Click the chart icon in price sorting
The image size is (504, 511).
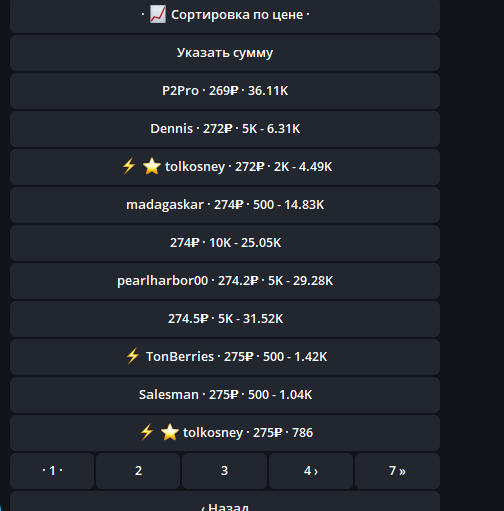click(157, 15)
